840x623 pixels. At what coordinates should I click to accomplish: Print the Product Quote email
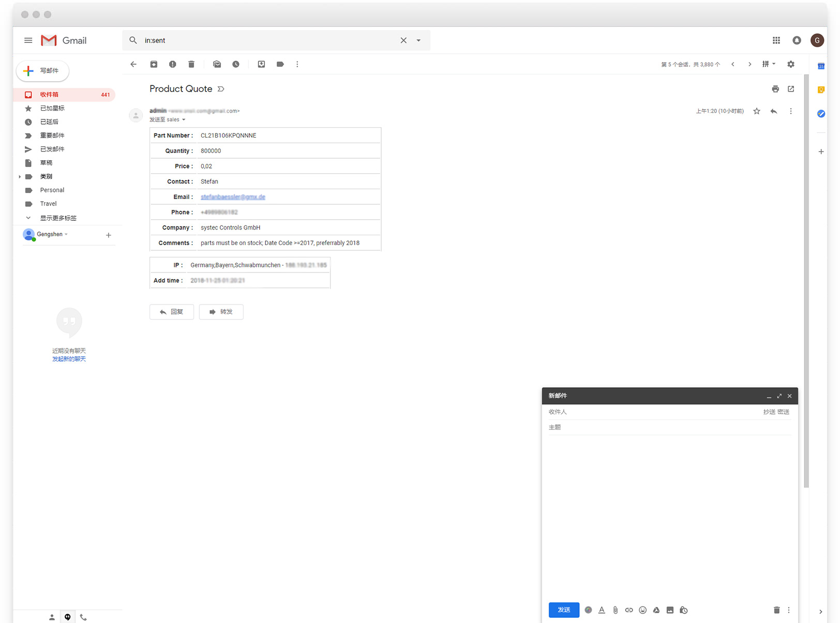coord(775,89)
